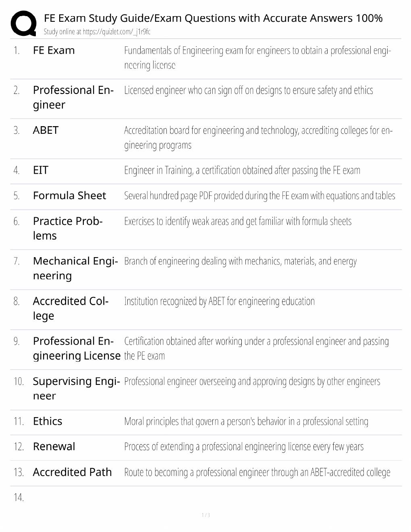Click the Ethics definition text

(x=246, y=422)
